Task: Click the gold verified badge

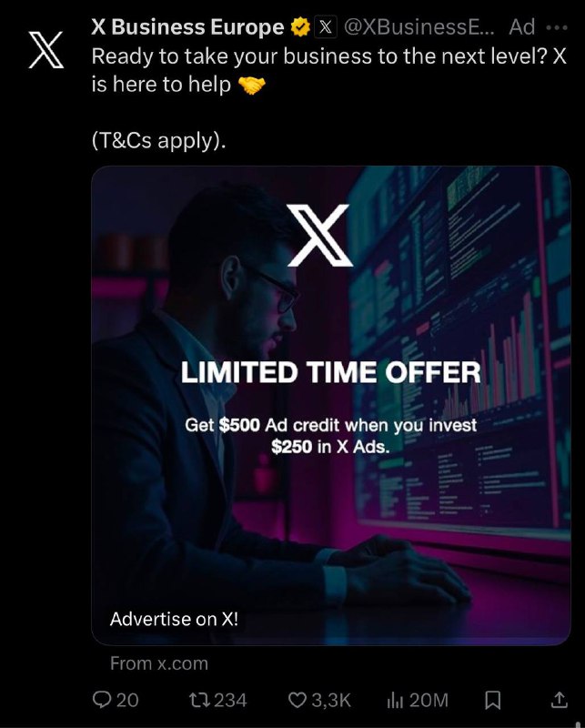Action: click(300, 27)
